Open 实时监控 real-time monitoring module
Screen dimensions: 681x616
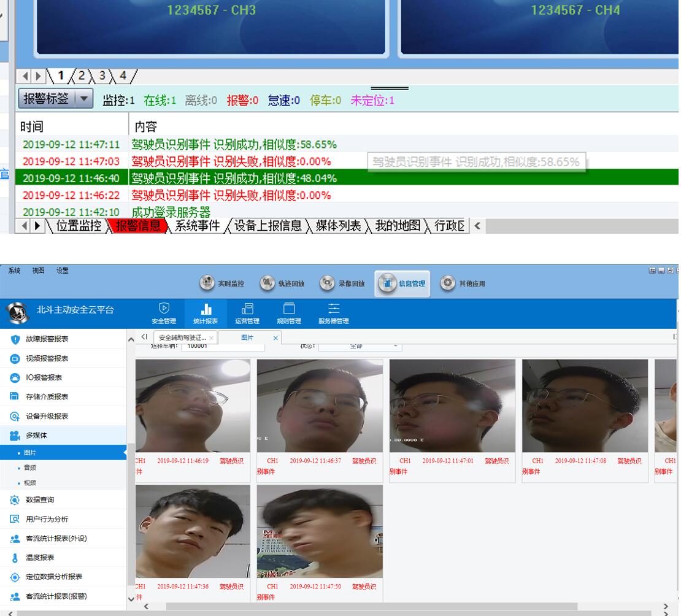pos(223,283)
